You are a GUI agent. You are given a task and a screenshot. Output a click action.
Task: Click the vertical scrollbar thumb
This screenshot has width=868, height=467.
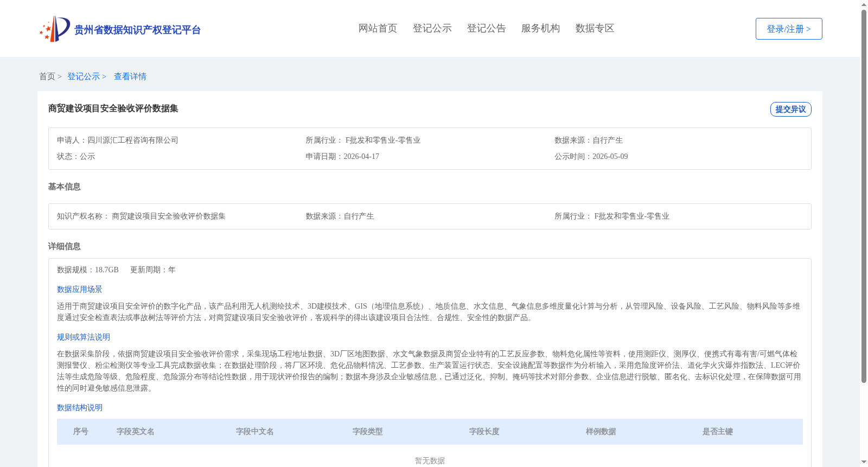tap(864, 196)
